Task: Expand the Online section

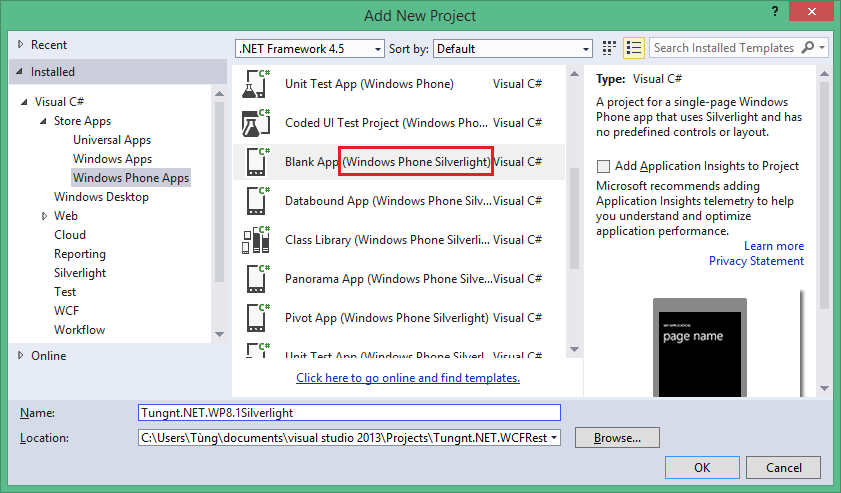Action: click(20, 355)
